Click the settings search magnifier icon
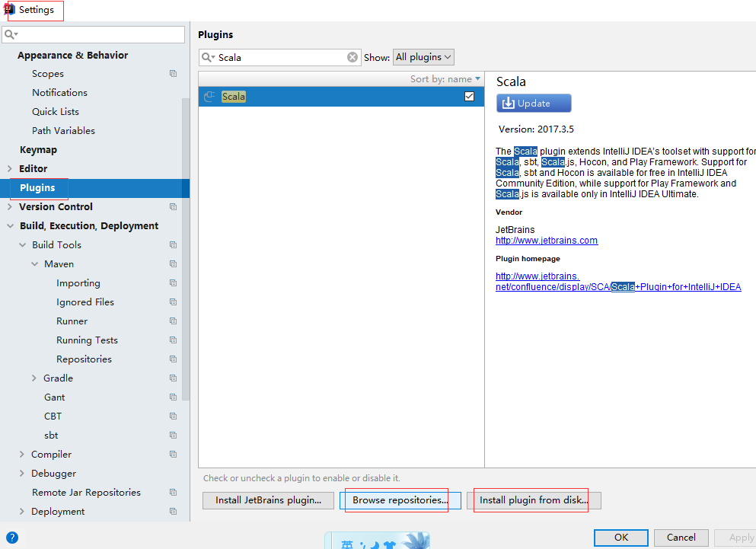This screenshot has width=756, height=549. click(x=10, y=35)
